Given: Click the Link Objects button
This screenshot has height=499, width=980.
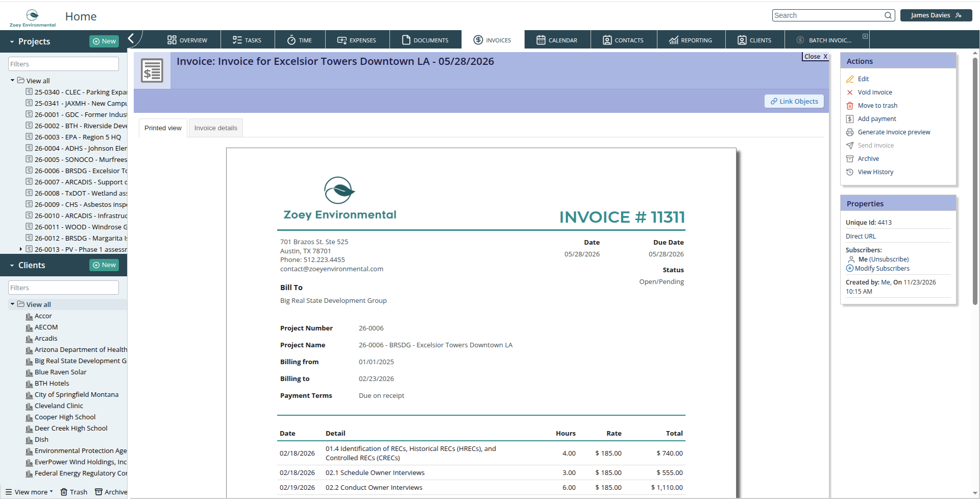Looking at the screenshot, I should coord(794,101).
